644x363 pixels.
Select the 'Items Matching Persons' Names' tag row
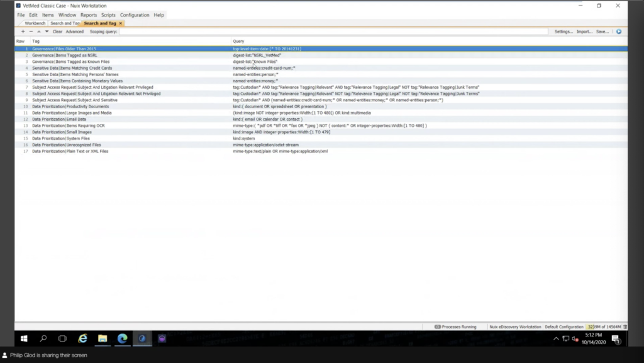pos(321,74)
